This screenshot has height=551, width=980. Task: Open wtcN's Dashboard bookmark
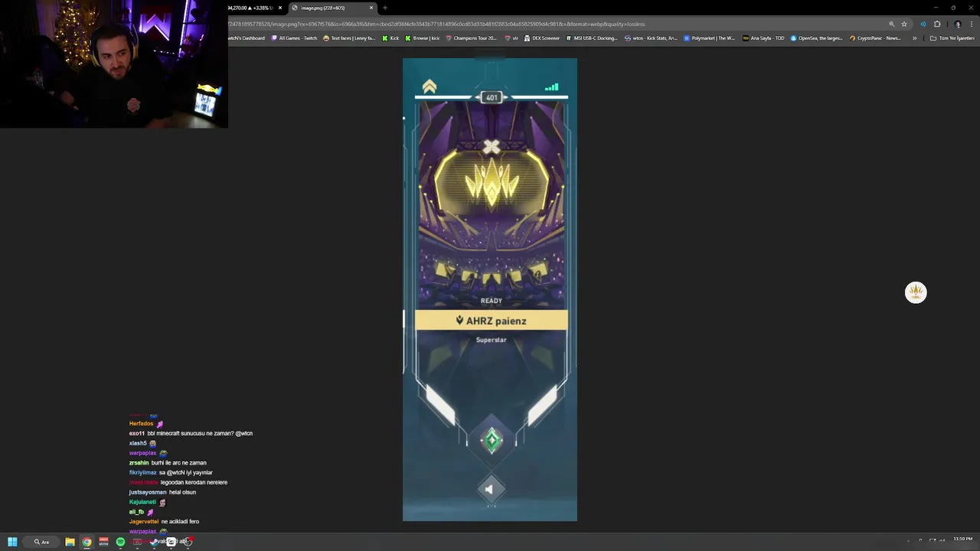pyautogui.click(x=247, y=38)
